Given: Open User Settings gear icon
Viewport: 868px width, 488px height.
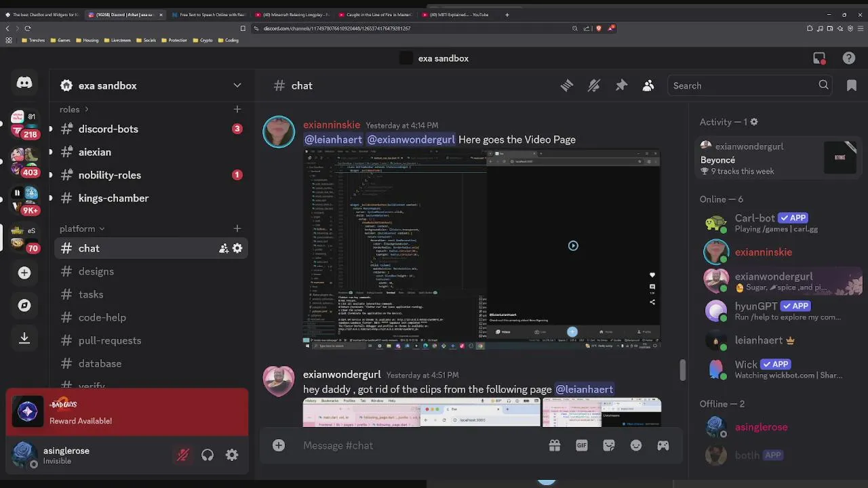Looking at the screenshot, I should tap(232, 455).
